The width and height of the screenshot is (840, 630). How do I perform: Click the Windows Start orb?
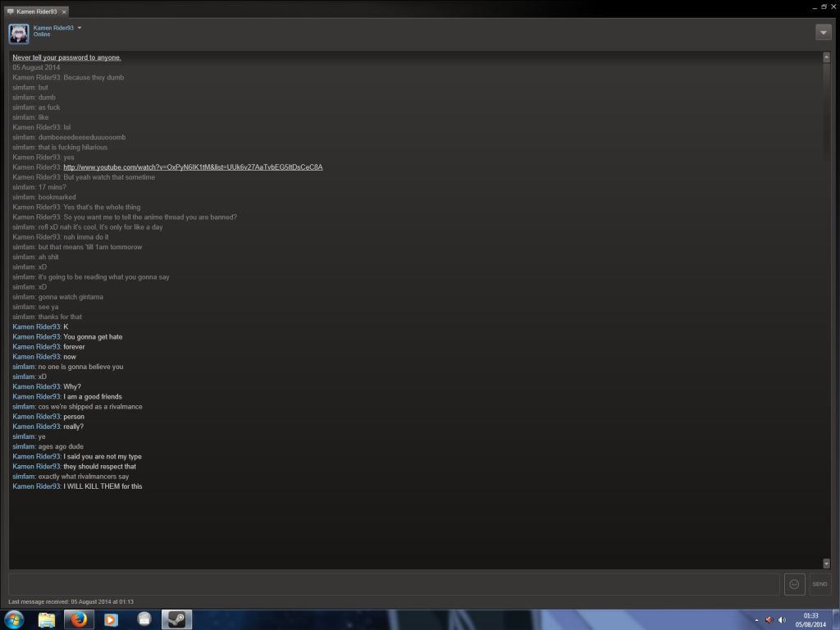point(16,619)
